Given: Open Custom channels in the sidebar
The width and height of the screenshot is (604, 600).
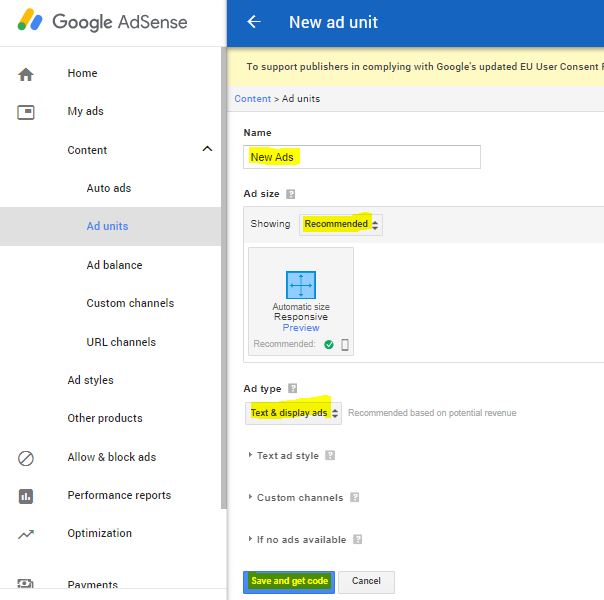Looking at the screenshot, I should click(130, 303).
